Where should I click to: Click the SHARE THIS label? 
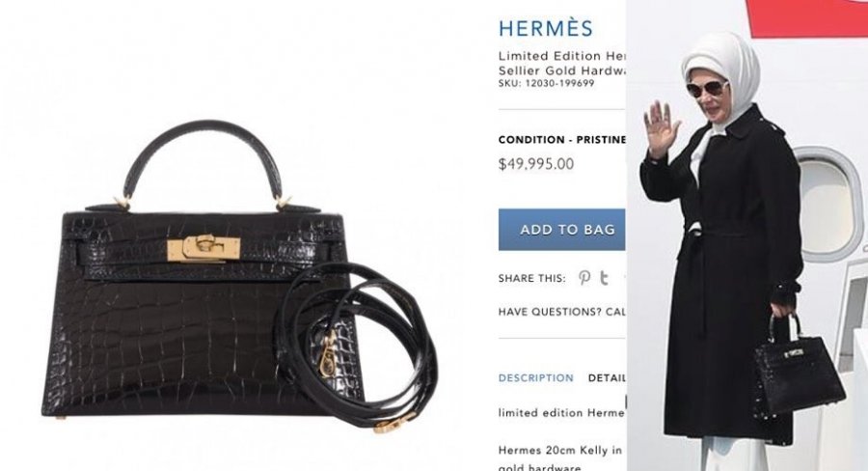(x=531, y=278)
